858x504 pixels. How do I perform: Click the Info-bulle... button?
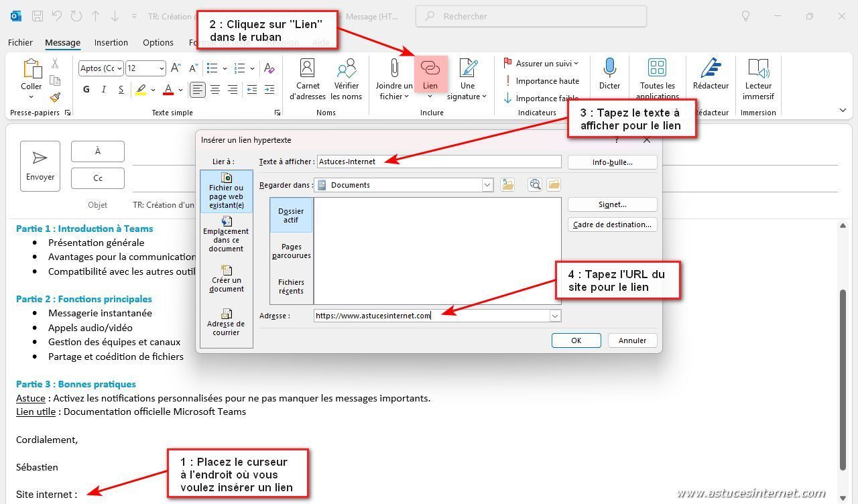click(x=612, y=162)
